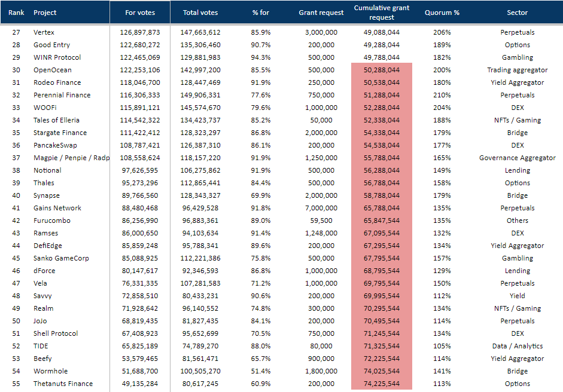Click rank number 27 cell
Image resolution: width=563 pixels, height=392 pixels.
coord(16,32)
